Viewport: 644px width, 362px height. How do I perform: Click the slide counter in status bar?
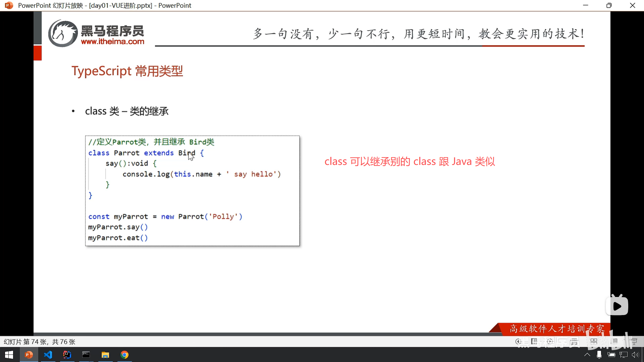[x=39, y=342]
